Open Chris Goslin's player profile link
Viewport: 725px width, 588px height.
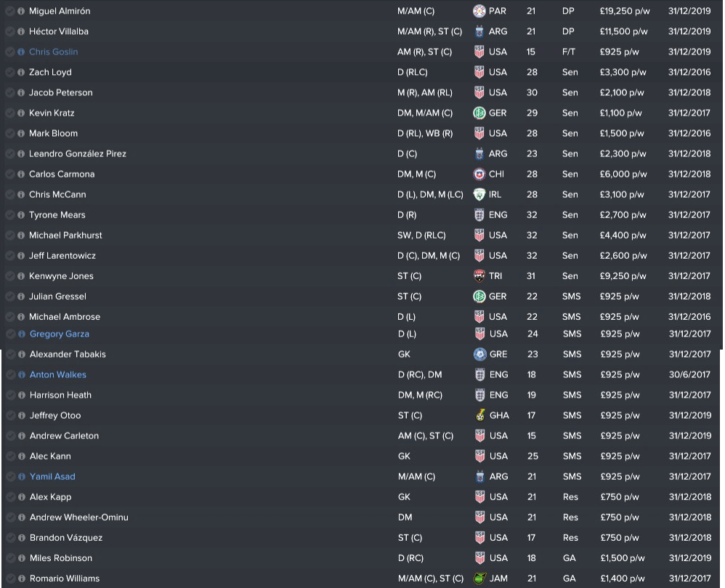53,52
